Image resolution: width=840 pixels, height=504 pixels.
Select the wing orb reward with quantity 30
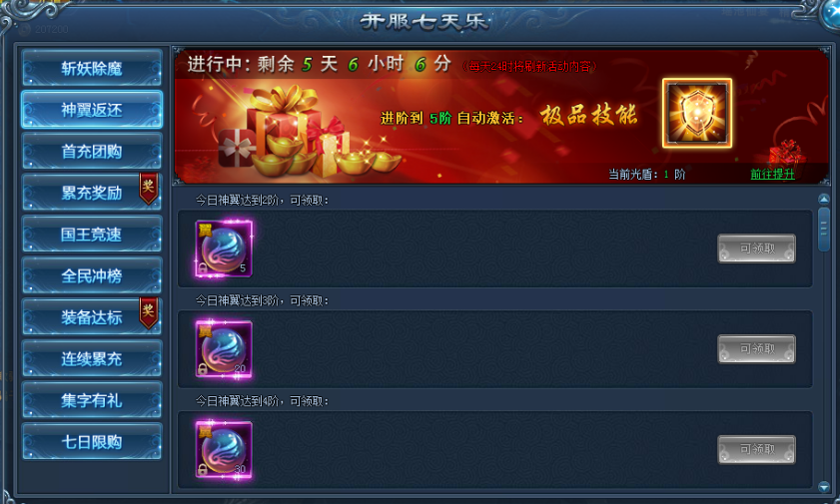coord(224,450)
